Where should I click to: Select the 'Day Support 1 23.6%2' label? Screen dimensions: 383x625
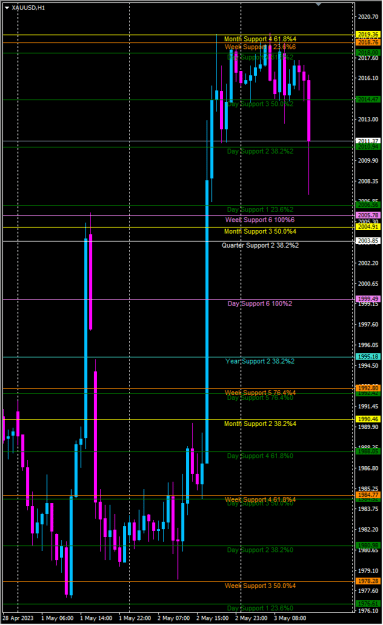click(260, 210)
